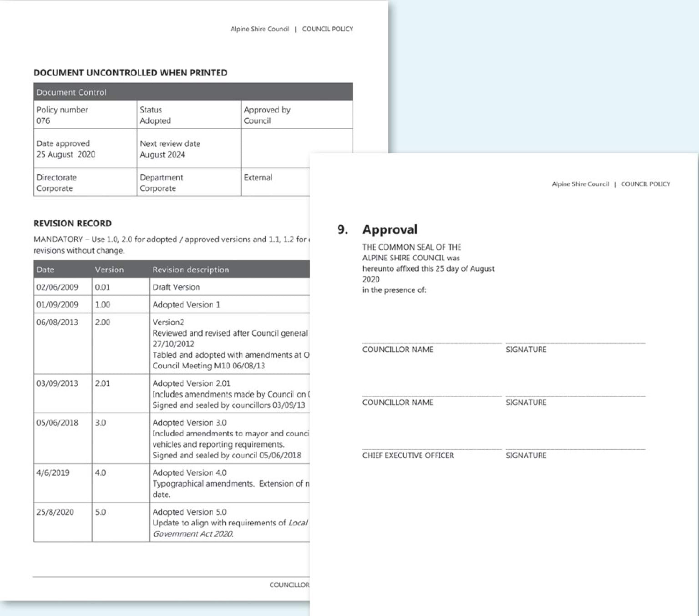Select the 'Revision description' column header
The width and height of the screenshot is (699, 616).
point(191,269)
